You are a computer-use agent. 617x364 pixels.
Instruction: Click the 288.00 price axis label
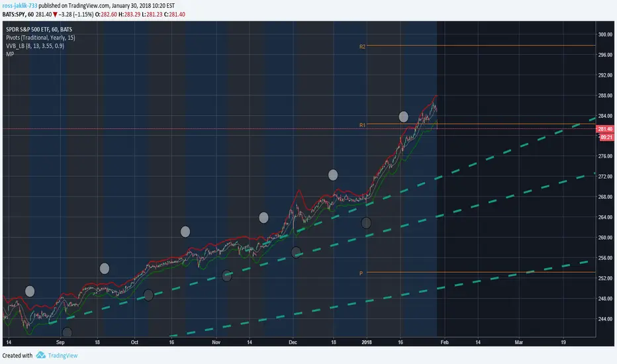point(605,95)
